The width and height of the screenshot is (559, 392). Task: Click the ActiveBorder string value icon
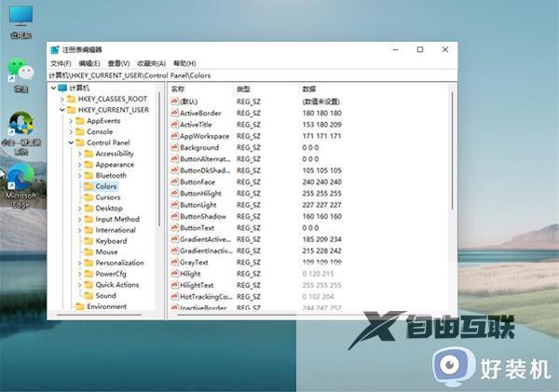tap(174, 113)
